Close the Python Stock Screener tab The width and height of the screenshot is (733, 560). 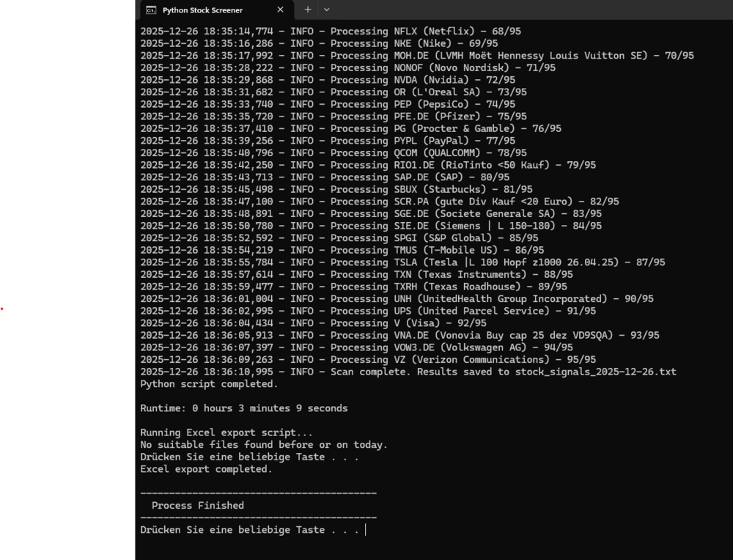(281, 10)
